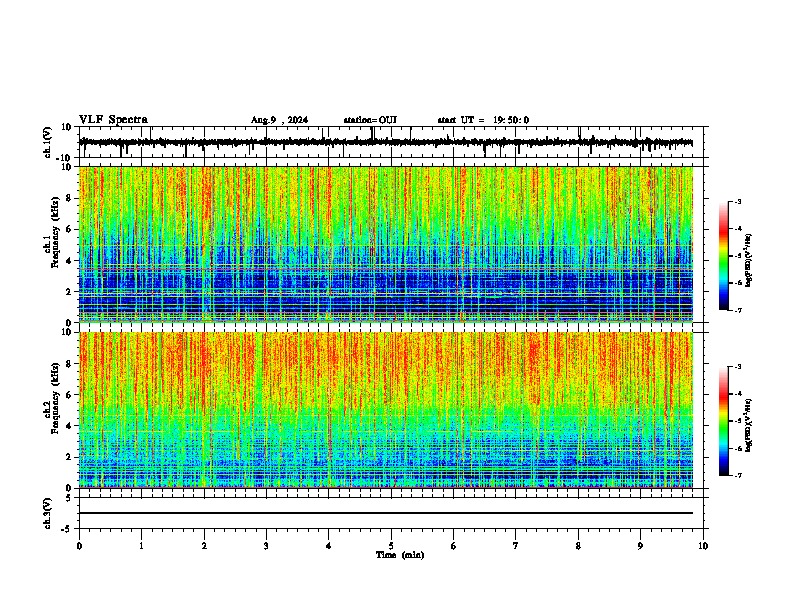Image resolution: width=792 pixels, height=612 pixels.
Task: Click the time axis tick label "6"
Action: click(x=454, y=546)
